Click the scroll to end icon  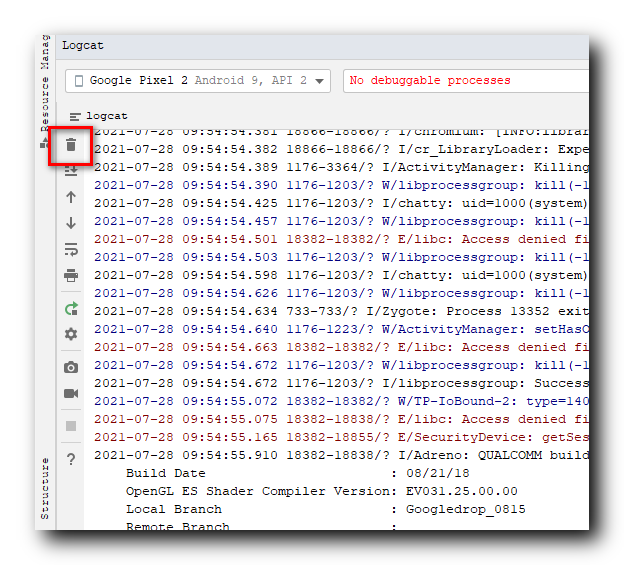(71, 171)
